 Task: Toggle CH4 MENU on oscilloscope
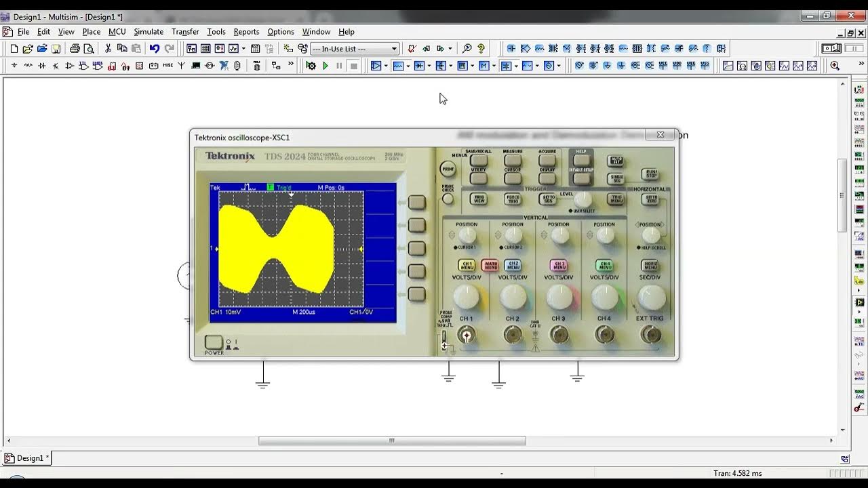pyautogui.click(x=605, y=266)
